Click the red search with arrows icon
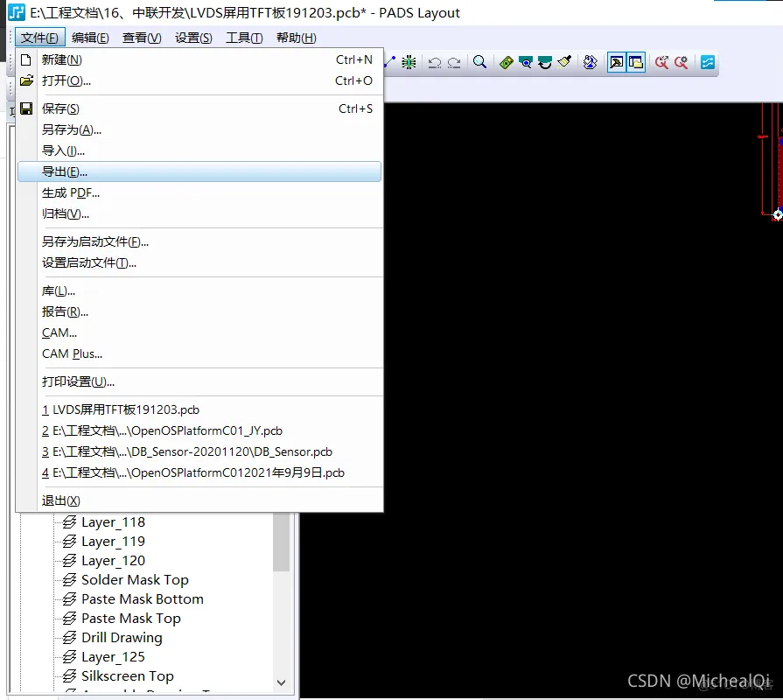 point(662,62)
